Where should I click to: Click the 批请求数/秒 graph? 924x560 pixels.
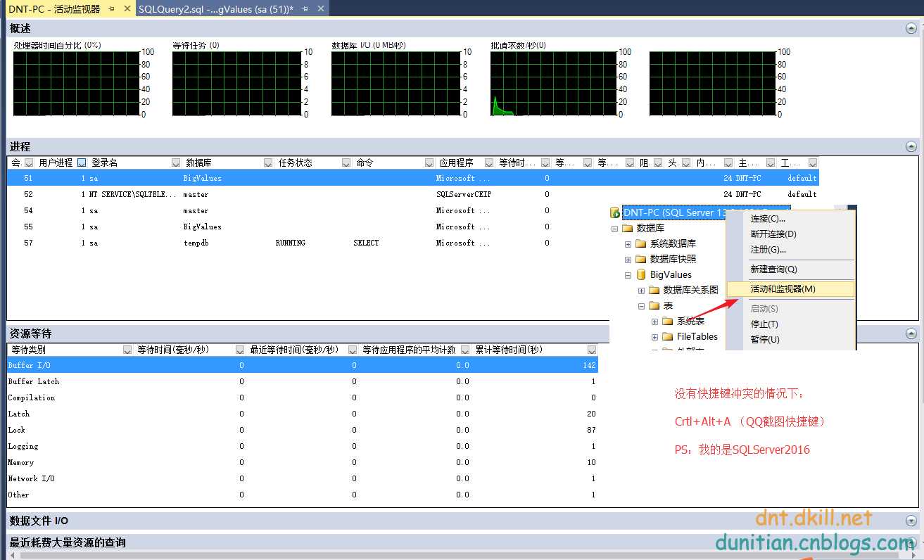point(553,84)
